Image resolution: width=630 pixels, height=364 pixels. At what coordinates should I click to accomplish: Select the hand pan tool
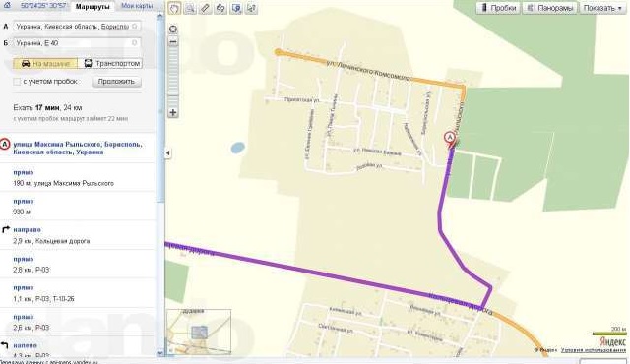tap(174, 8)
